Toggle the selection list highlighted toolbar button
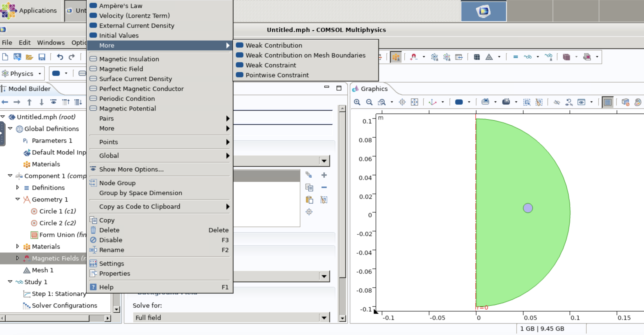This screenshot has width=644, height=335. click(396, 57)
